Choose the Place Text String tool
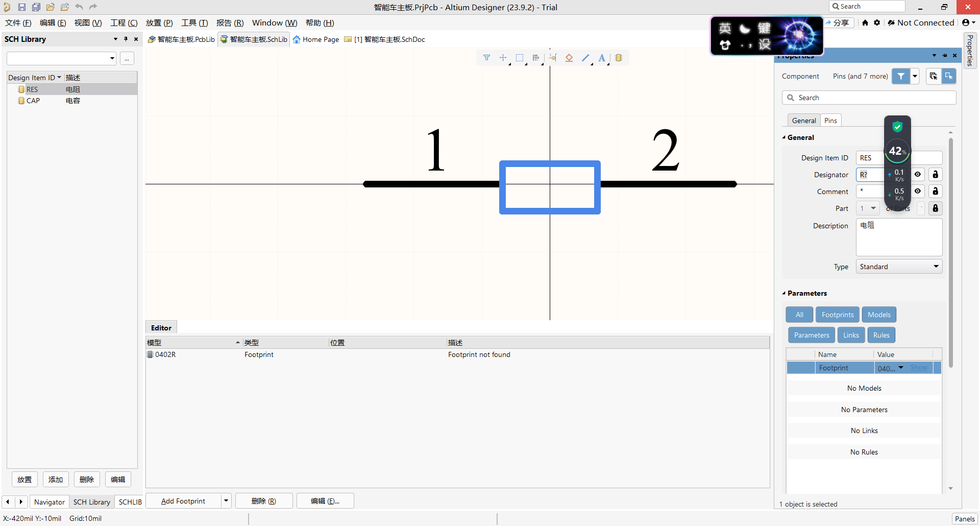The height and width of the screenshot is (526, 980). [x=602, y=58]
